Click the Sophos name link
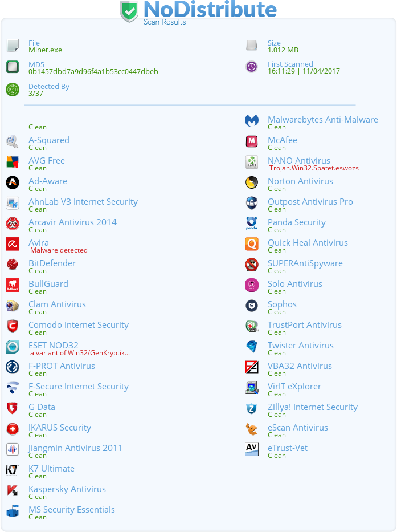The height and width of the screenshot is (532, 397). coord(282,304)
